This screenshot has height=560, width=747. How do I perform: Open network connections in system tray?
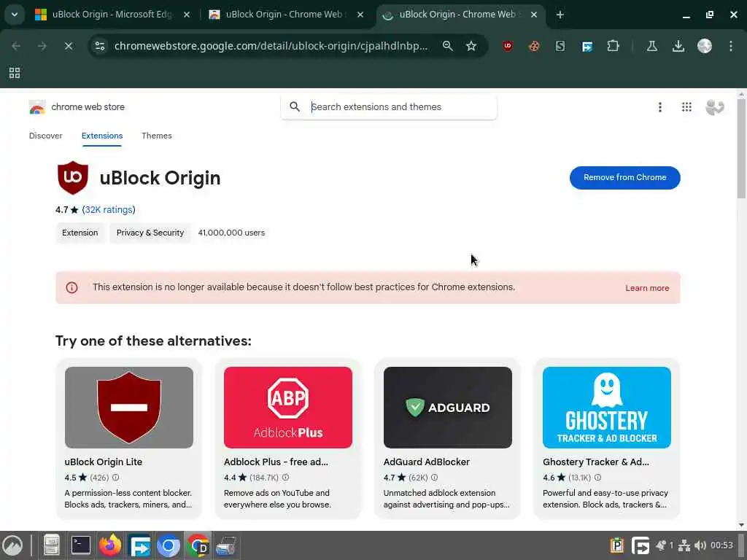click(x=684, y=545)
